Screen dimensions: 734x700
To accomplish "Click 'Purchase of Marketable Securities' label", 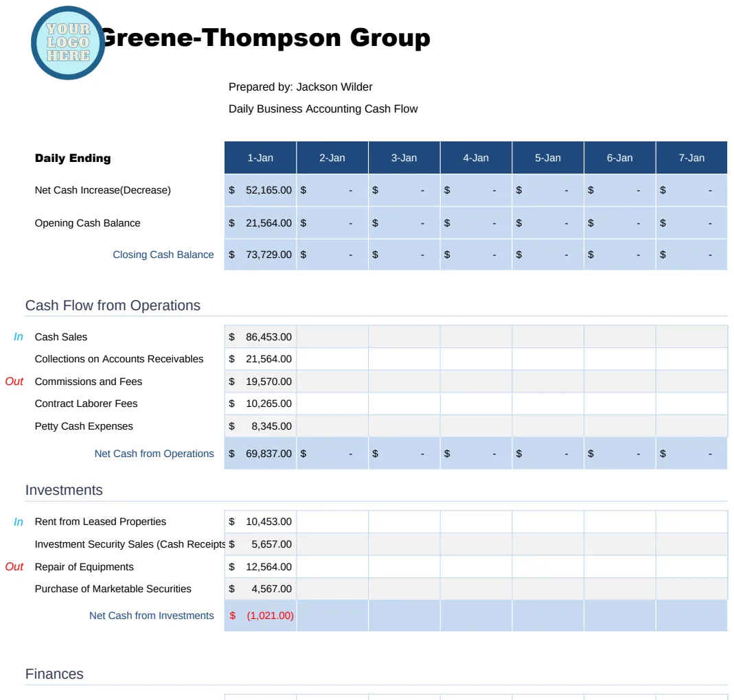I will click(113, 589).
